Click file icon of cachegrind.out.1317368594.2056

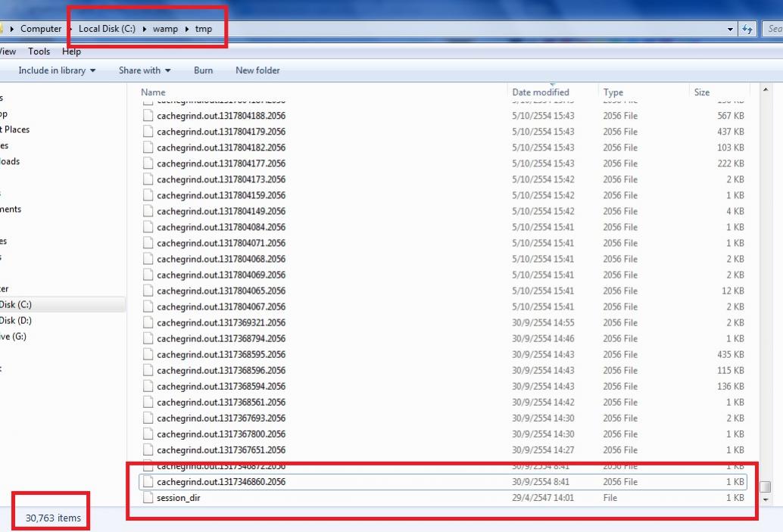click(x=148, y=387)
